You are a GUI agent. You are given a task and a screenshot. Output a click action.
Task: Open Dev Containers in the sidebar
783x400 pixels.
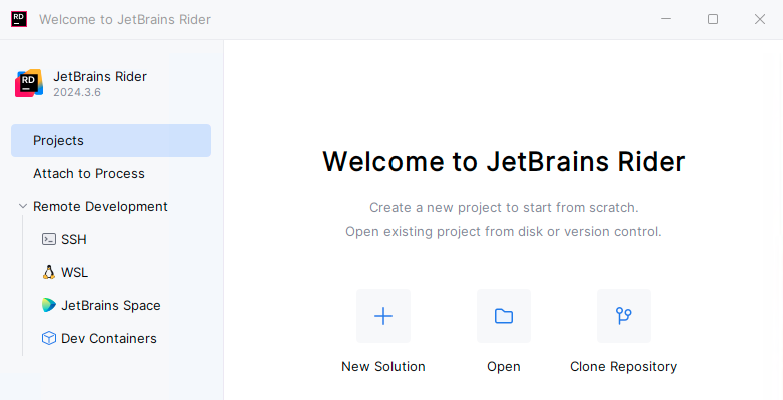pyautogui.click(x=109, y=338)
